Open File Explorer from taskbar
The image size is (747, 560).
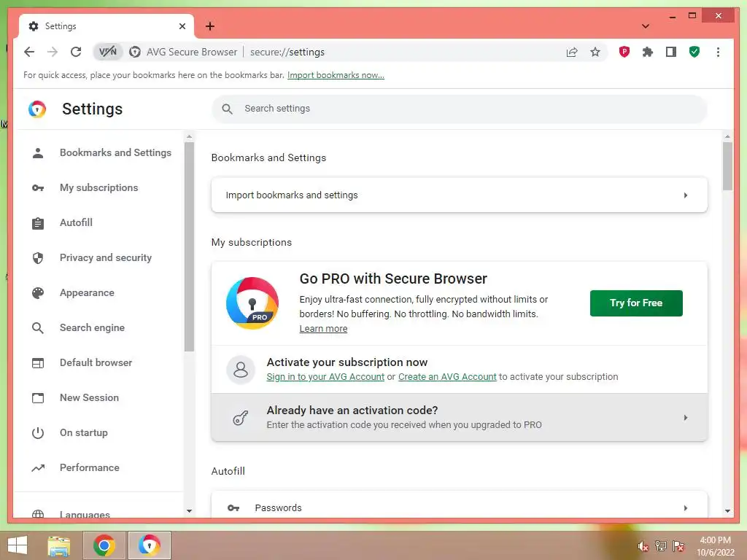coord(59,545)
